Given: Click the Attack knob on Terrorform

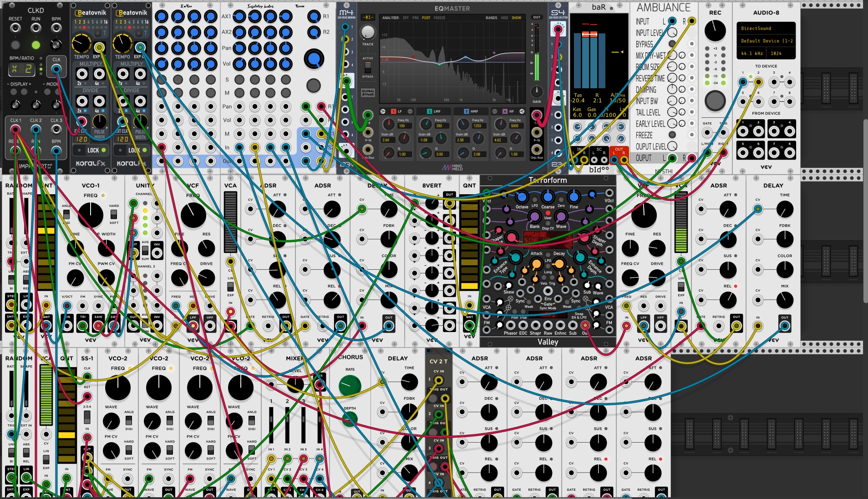Looking at the screenshot, I should [x=537, y=264].
